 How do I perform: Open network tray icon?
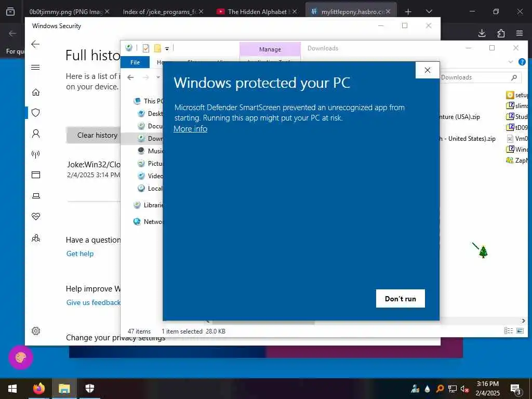point(453,389)
